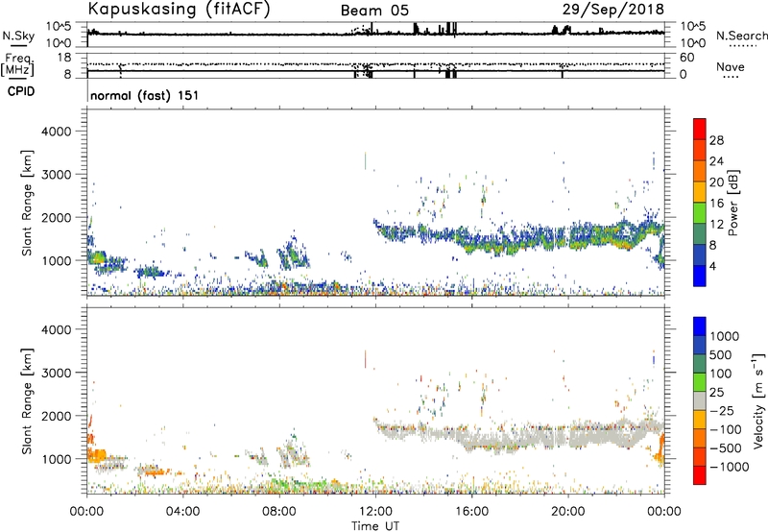Click the '60' Nave axis tick
This screenshot has height=532, width=768.
click(686, 58)
